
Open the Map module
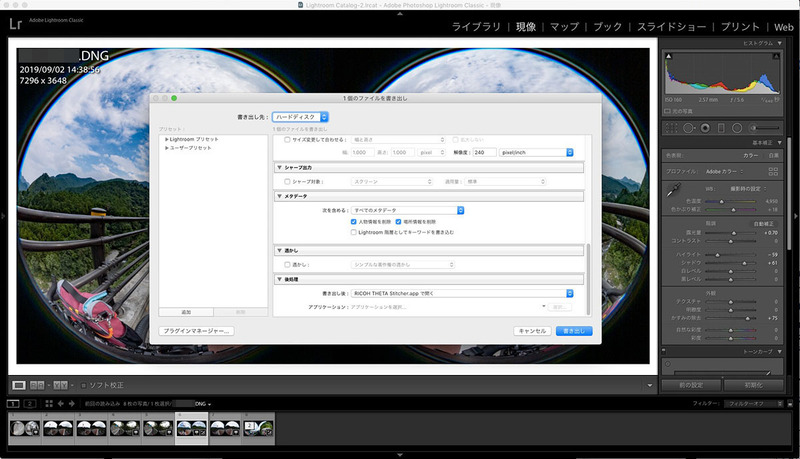(564, 27)
